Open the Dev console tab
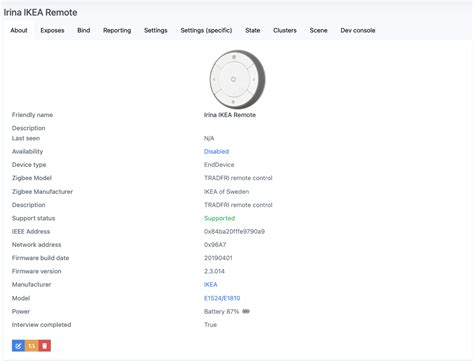Image resolution: width=474 pixels, height=363 pixels. (x=358, y=30)
